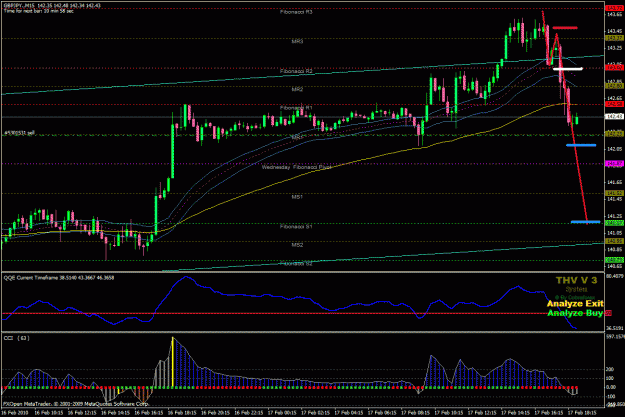
Task: Click the '#5300531 sell' order label
Action: [x=20, y=133]
